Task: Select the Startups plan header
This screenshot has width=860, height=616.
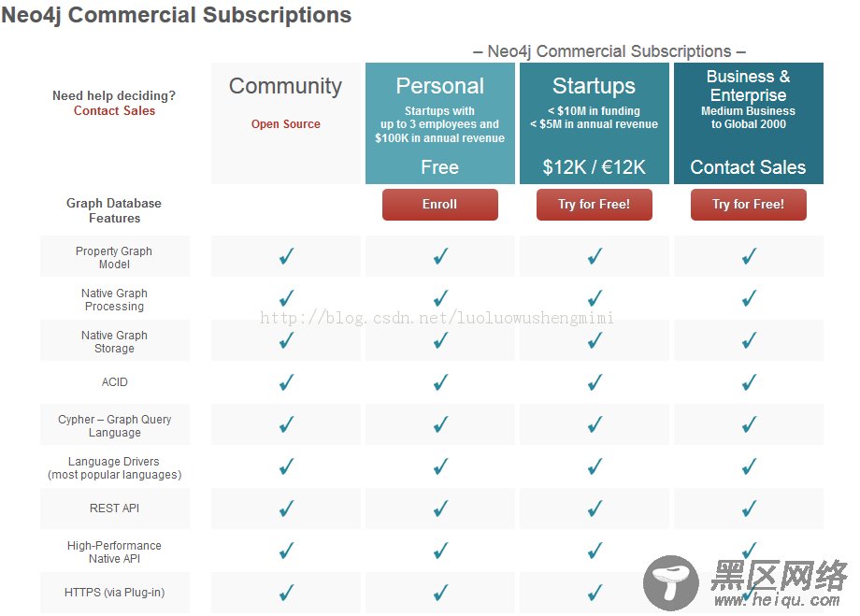Action: [x=594, y=123]
